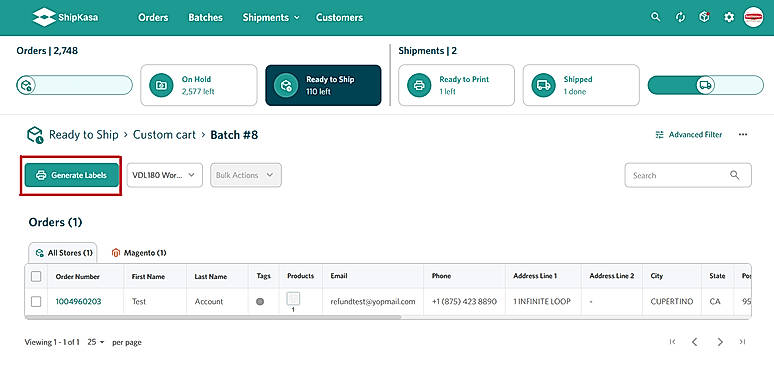Image resolution: width=774 pixels, height=368 pixels.
Task: Click the product thumbnail in row
Action: coord(293,299)
